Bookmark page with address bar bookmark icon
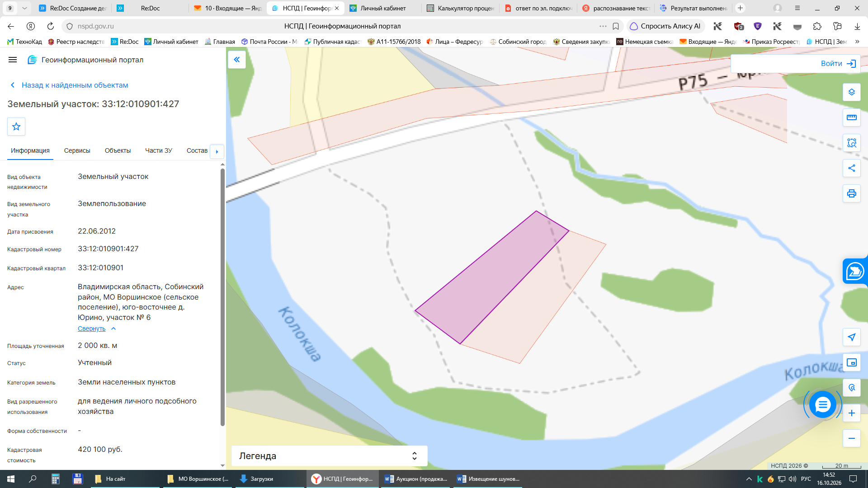 616,26
